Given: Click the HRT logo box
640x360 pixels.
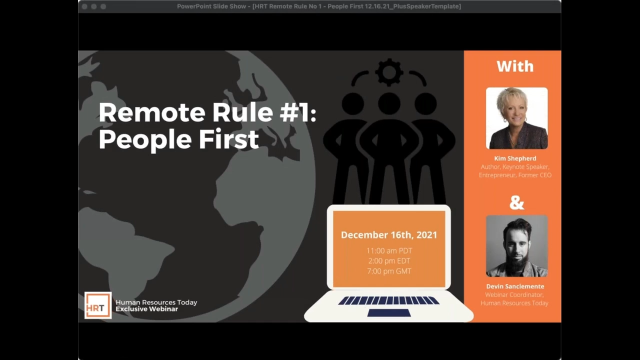Looking at the screenshot, I should (x=98, y=305).
